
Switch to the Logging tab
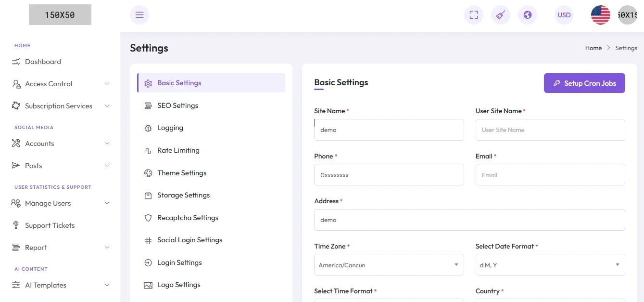[x=211, y=128]
